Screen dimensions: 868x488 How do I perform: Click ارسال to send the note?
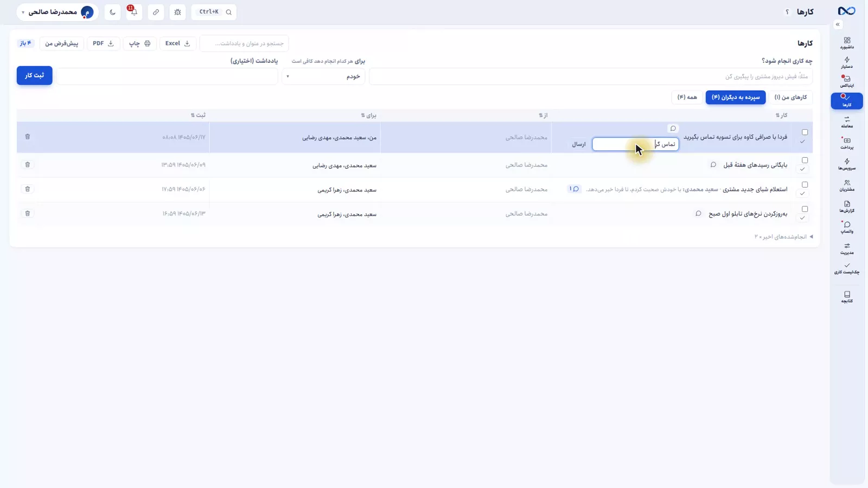tap(579, 144)
